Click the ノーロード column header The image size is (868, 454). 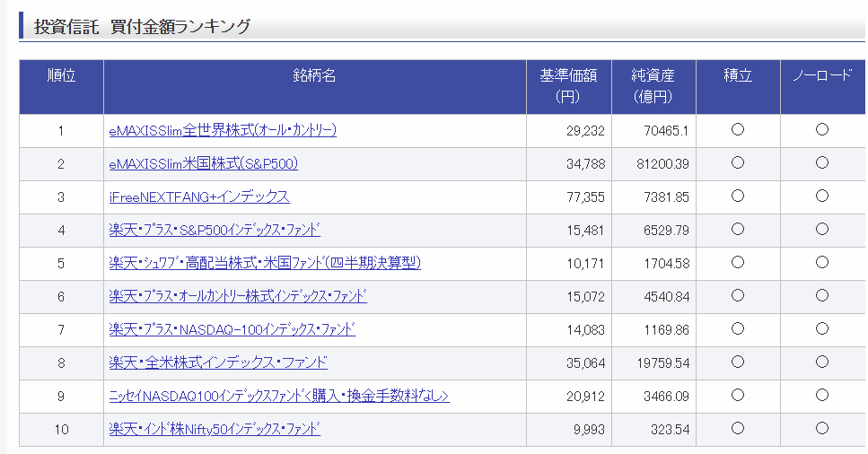822,76
